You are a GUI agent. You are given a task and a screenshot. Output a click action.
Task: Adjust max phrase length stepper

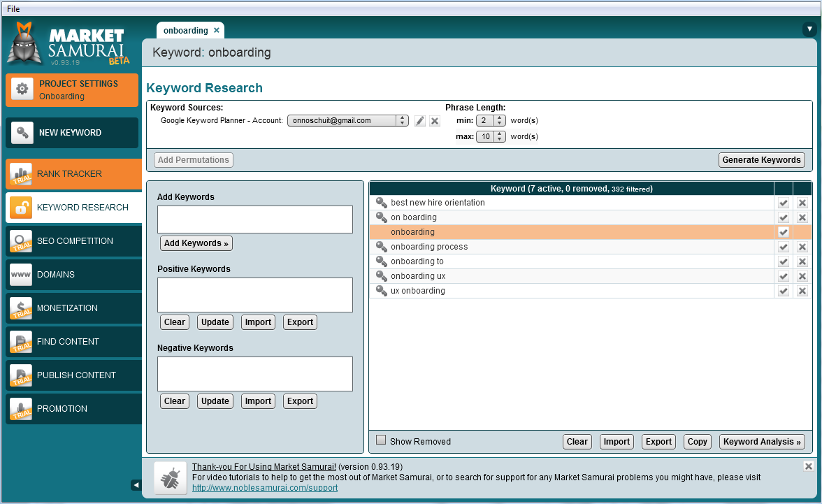[x=500, y=137]
